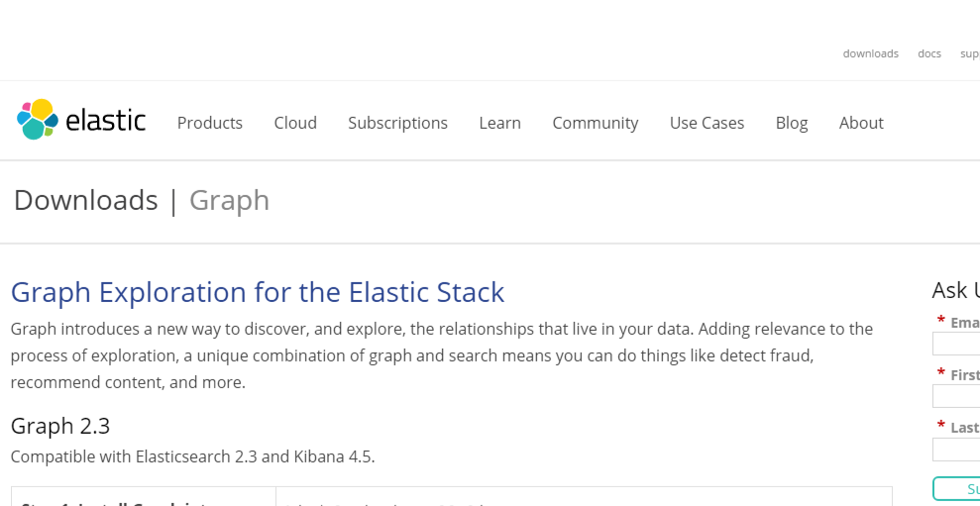The width and height of the screenshot is (980, 506).
Task: Open the Community navigation item
Action: [x=595, y=123]
